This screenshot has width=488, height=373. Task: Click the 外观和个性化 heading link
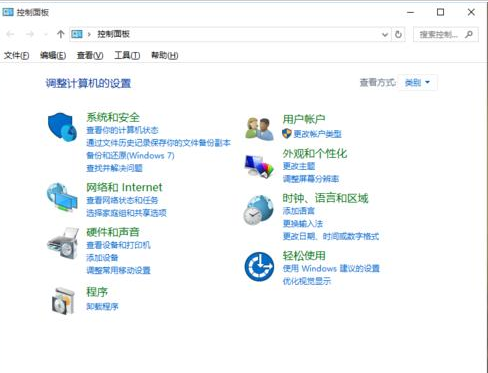(315, 153)
